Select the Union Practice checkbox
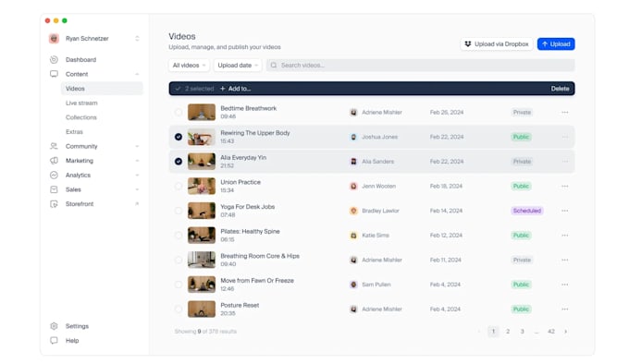The height and width of the screenshot is (364, 629). (x=179, y=187)
